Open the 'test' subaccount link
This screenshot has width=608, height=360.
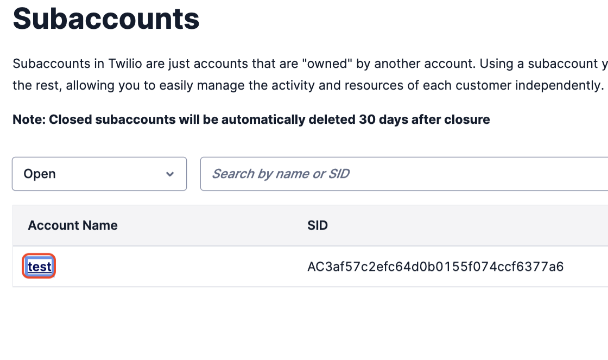pyautogui.click(x=39, y=267)
